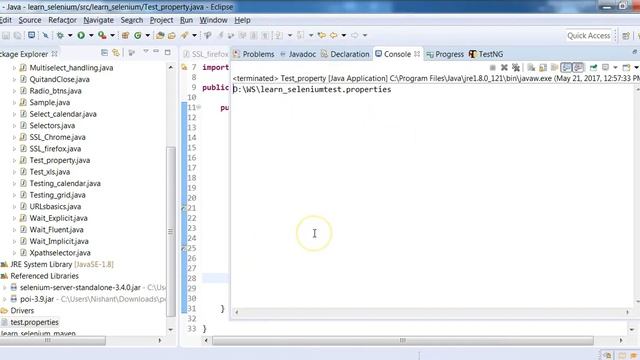
Task: Expand the Test_property.java tree node
Action: (14, 160)
